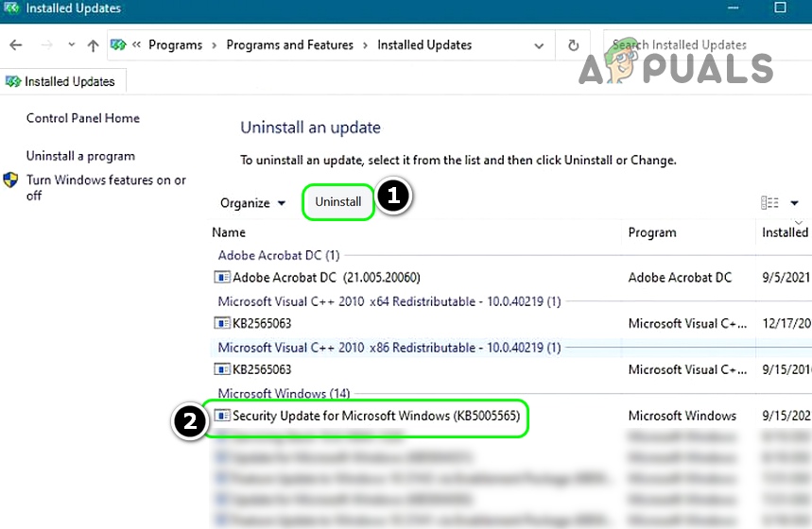
Task: Collapse the Visual C++ 2010 x64 group
Action: click(x=389, y=301)
